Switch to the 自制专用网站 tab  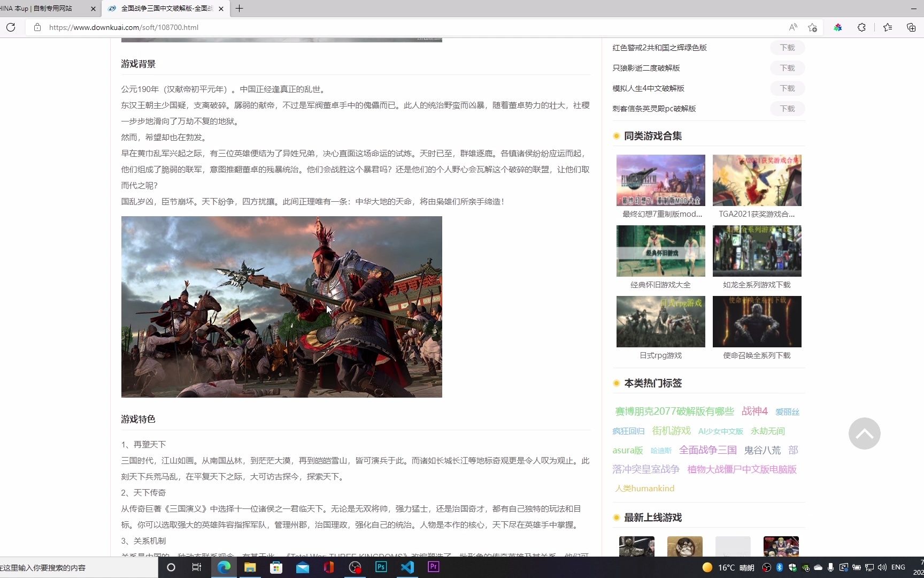43,9
